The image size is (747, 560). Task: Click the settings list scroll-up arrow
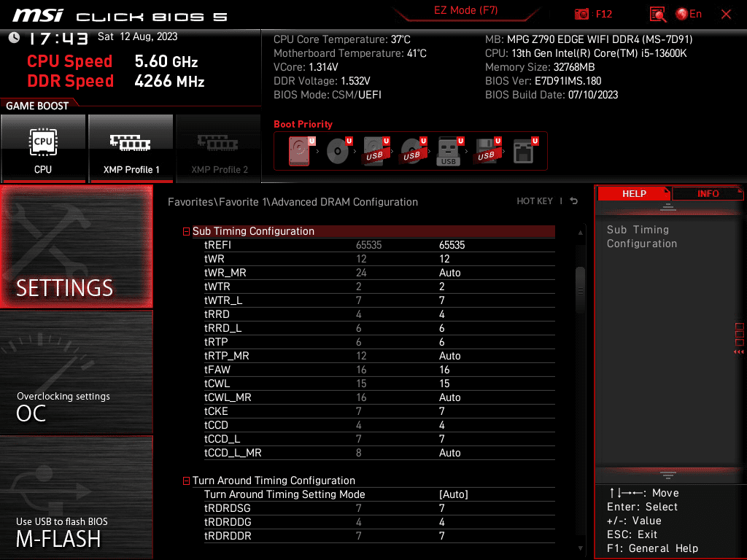pos(580,233)
